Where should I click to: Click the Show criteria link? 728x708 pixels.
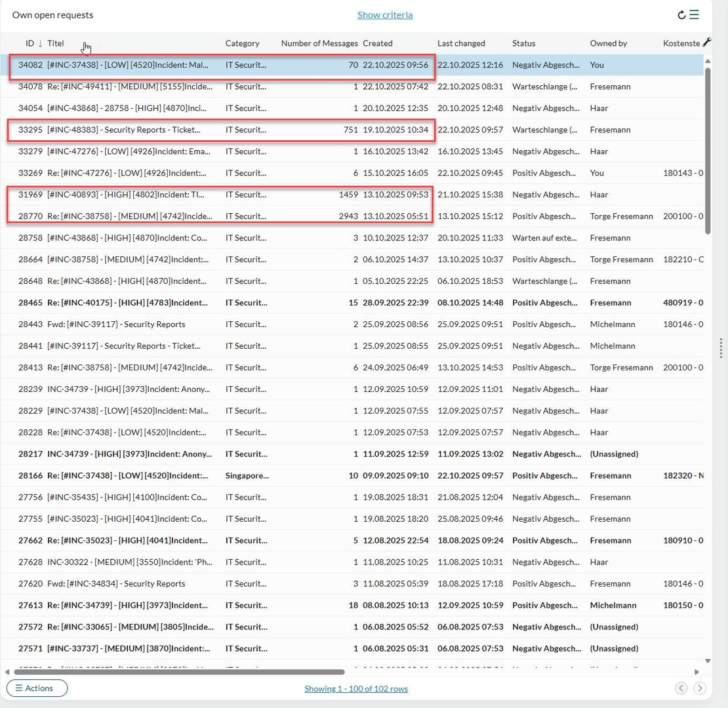[x=385, y=15]
